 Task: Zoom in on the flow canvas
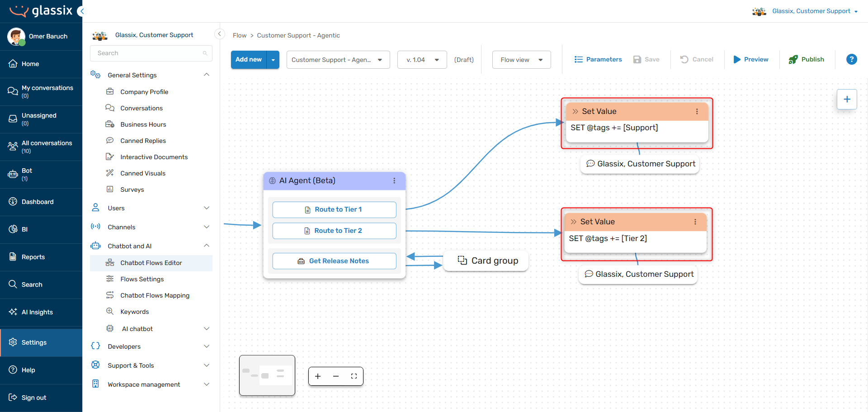(318, 376)
